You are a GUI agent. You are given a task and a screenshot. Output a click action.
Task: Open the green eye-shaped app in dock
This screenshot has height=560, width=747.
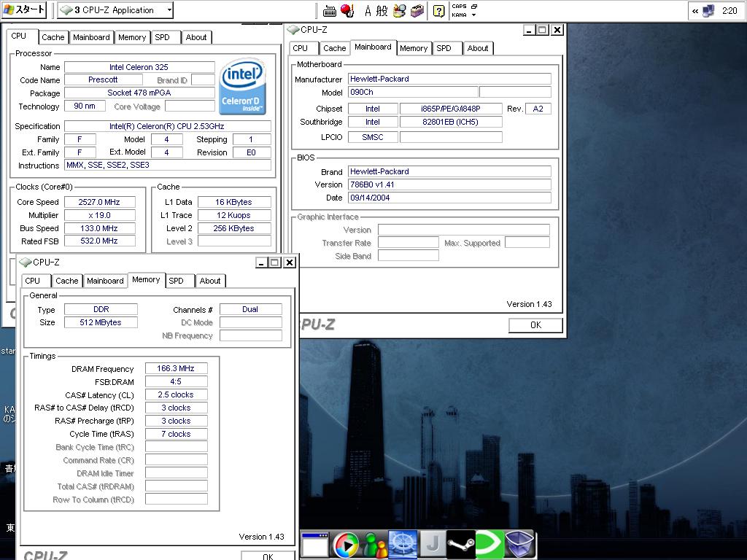pos(489,544)
